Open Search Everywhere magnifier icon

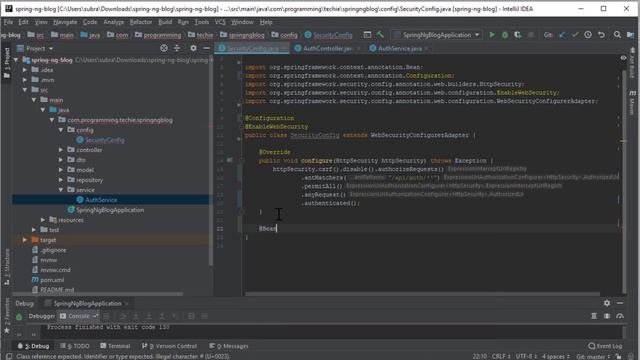coord(617,35)
